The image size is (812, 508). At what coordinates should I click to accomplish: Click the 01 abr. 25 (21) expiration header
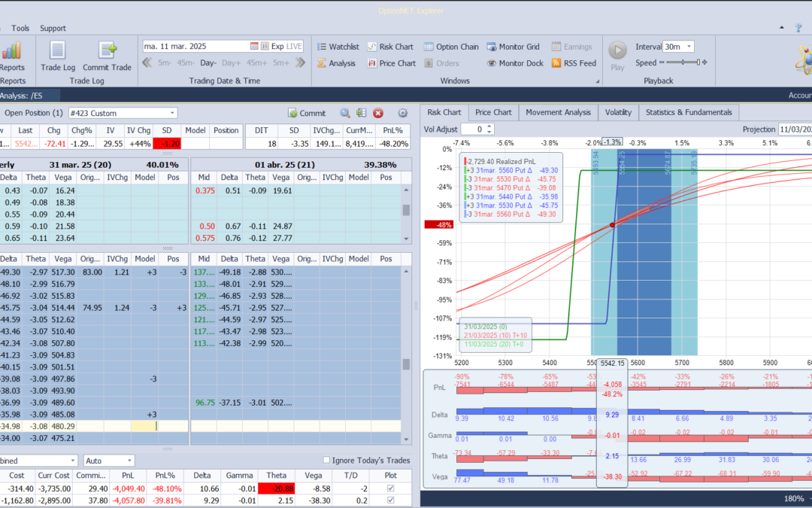(x=283, y=165)
